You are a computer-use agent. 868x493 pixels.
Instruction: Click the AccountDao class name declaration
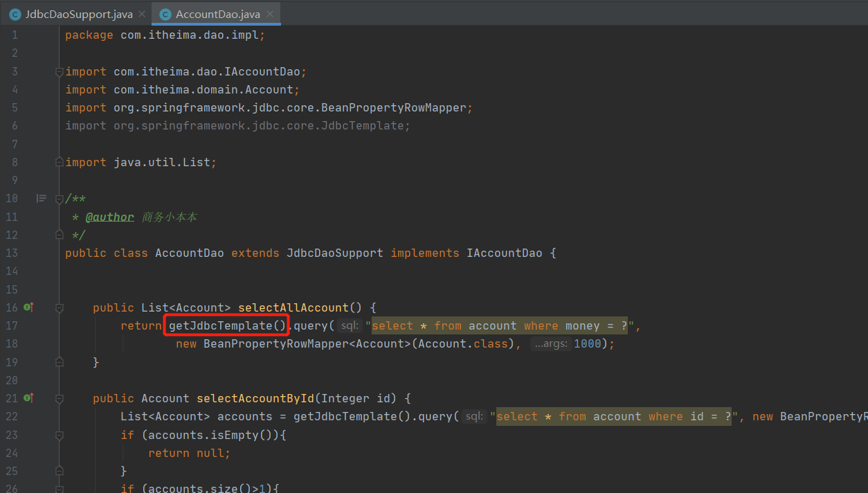[x=190, y=253]
